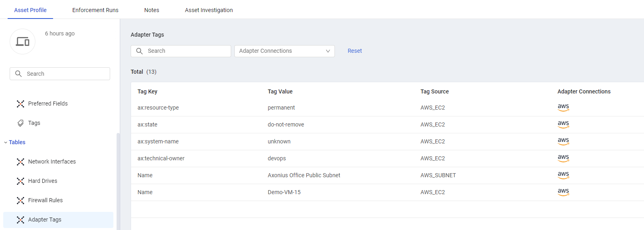Open the Asset Investigation tab
This screenshot has height=230, width=644.
(209, 10)
